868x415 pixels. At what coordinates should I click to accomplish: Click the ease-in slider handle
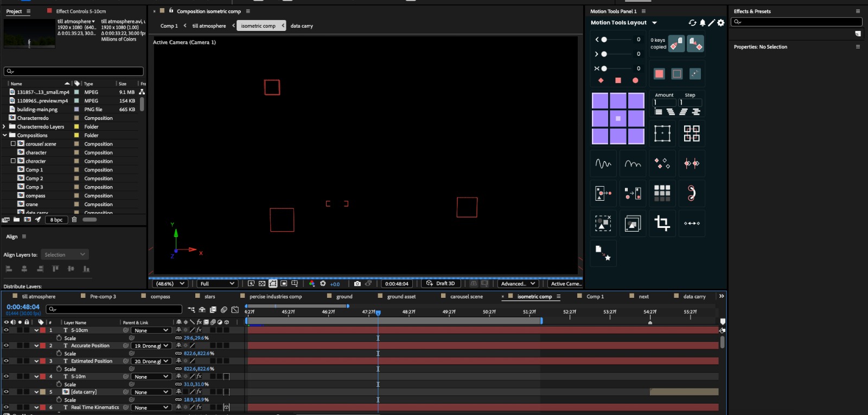(604, 40)
